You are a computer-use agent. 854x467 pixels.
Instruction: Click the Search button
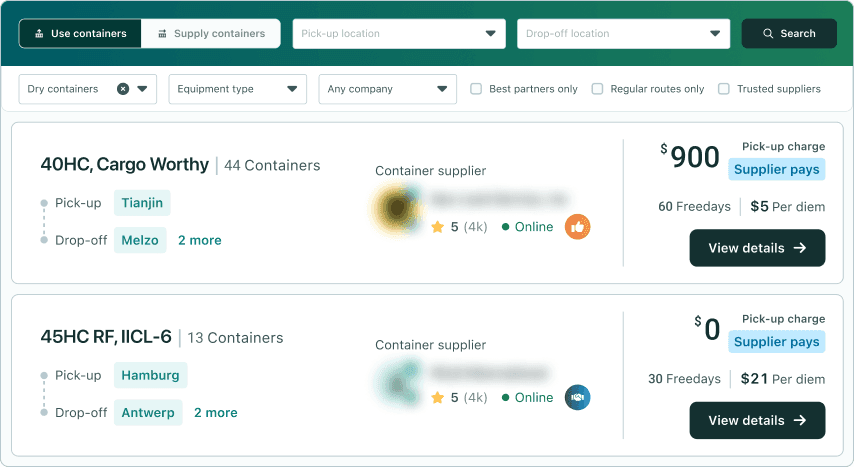[x=789, y=33]
